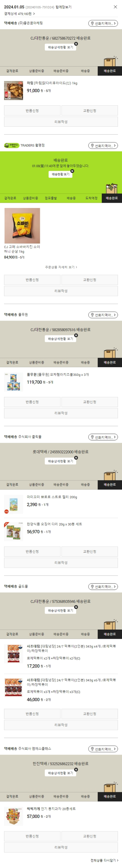Request exchange for 소바바치킨 order
The image size is (122, 868).
pos(90,280)
